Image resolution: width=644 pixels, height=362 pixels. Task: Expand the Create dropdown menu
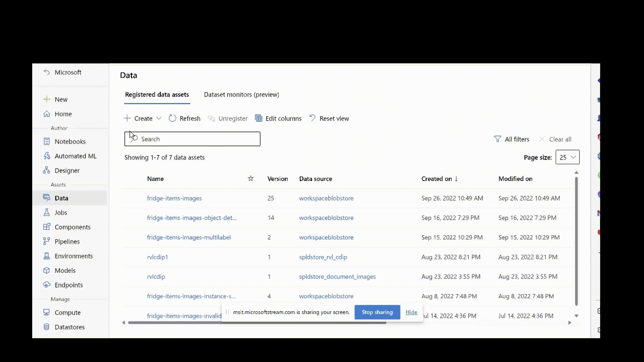coord(158,118)
